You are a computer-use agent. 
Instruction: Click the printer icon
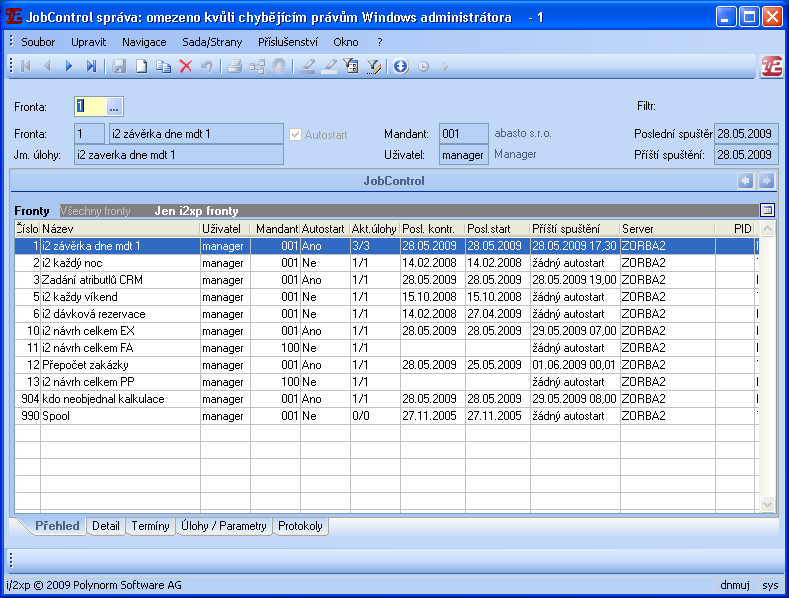click(234, 66)
